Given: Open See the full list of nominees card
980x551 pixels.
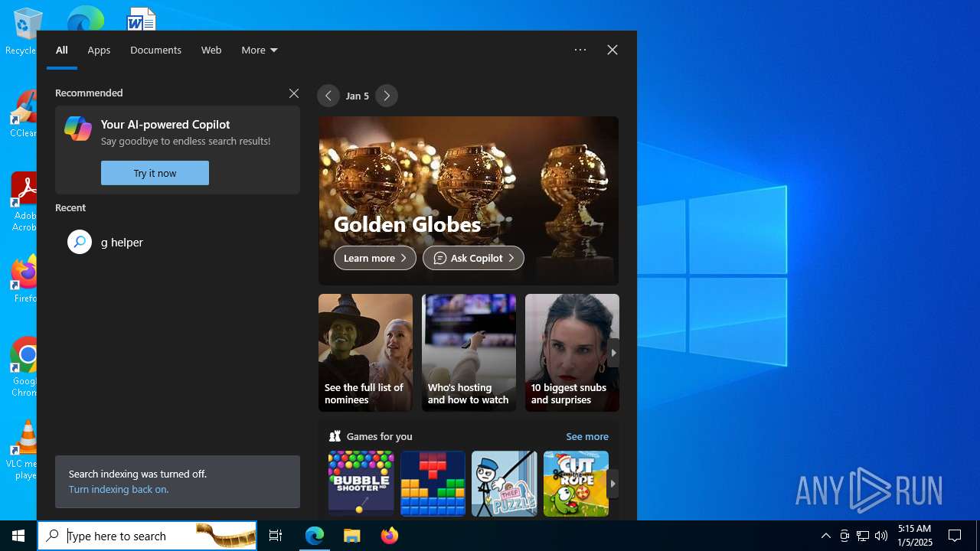Looking at the screenshot, I should pyautogui.click(x=365, y=353).
